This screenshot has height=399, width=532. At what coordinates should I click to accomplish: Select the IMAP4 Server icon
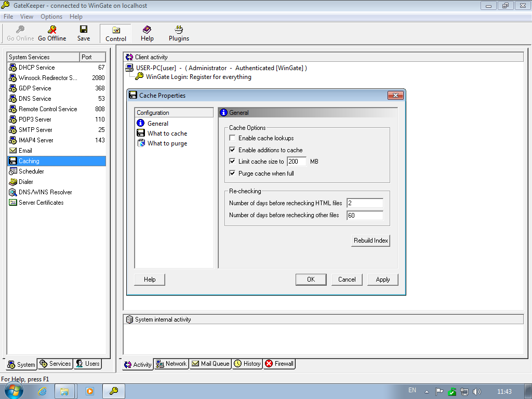13,140
